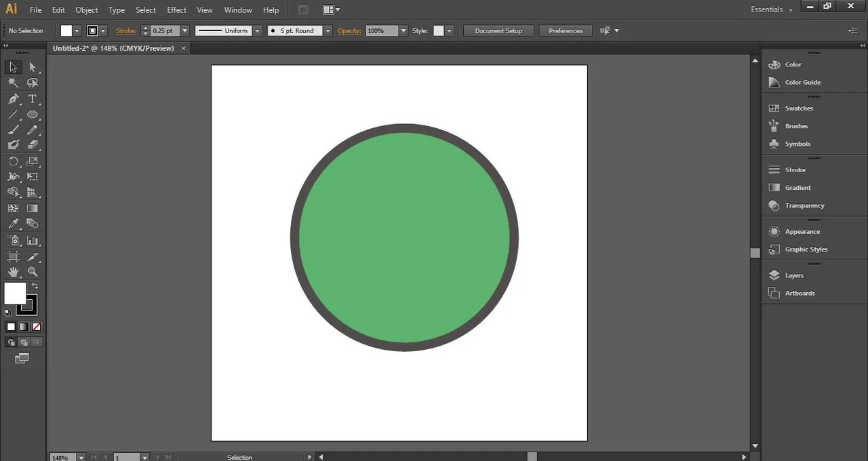Choose the Blend tool
Image resolution: width=868 pixels, height=461 pixels.
coord(33,224)
